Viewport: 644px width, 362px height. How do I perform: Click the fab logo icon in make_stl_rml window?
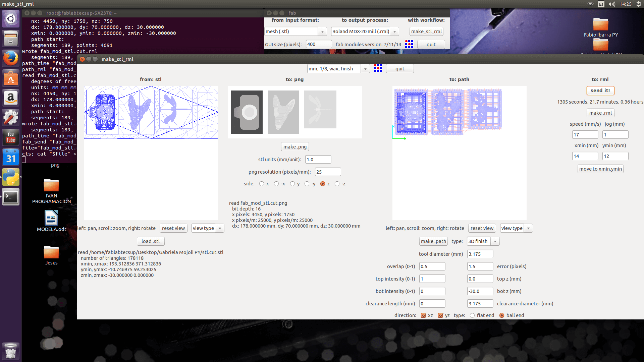coord(378,68)
